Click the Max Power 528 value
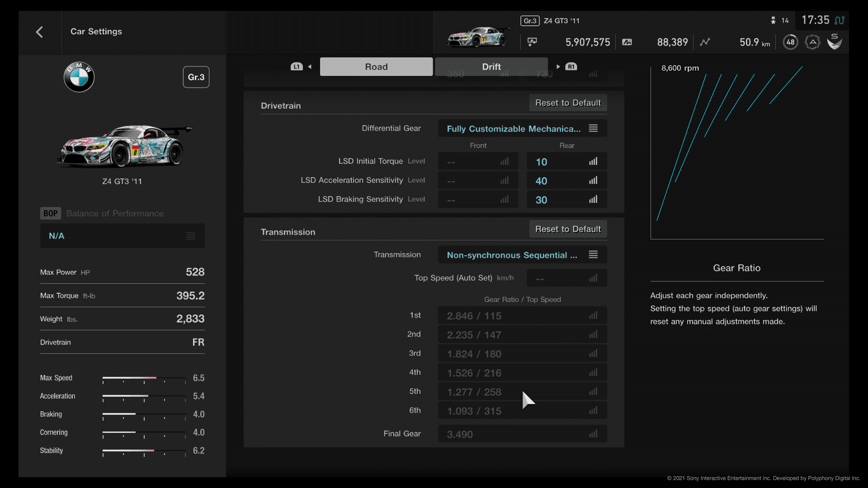868x488 pixels. tap(195, 272)
